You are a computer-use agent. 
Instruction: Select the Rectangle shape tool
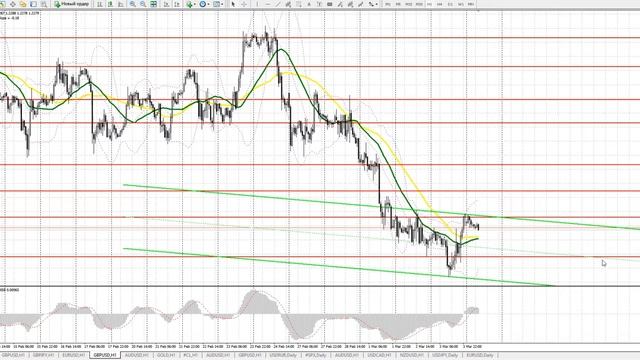329,4
